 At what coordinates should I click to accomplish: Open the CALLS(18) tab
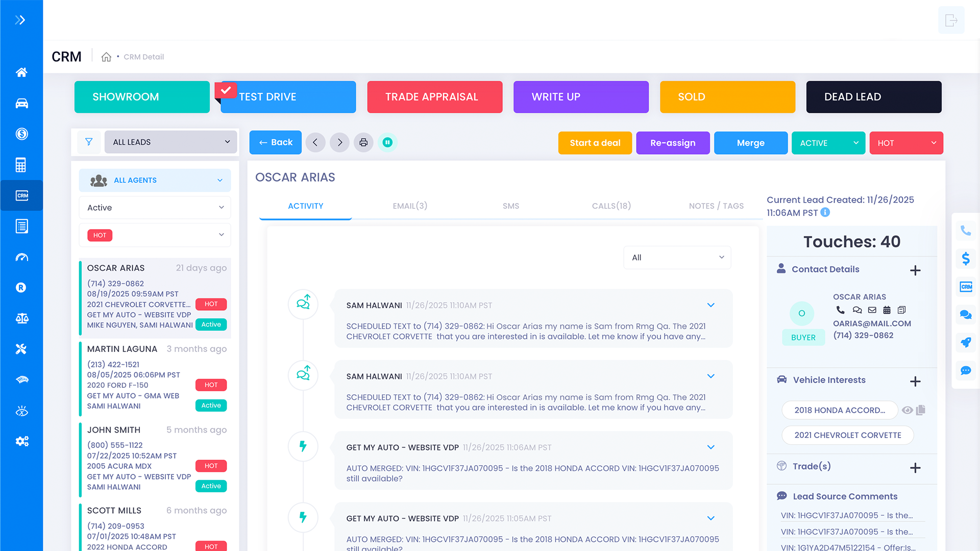tap(611, 206)
